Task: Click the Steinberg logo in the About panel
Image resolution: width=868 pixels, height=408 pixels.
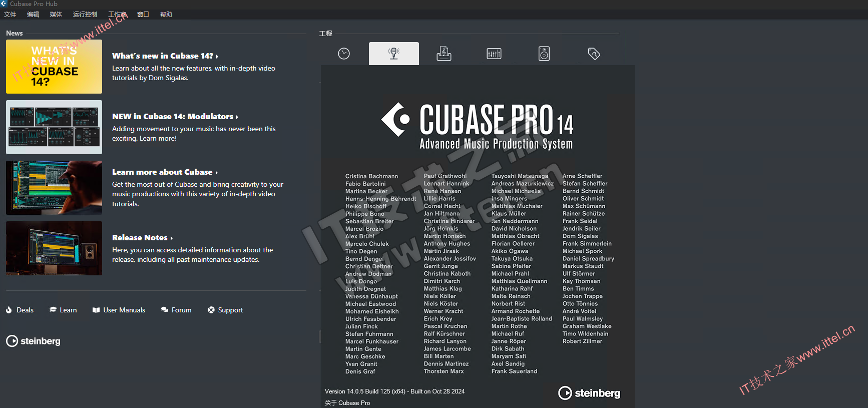Action: (x=589, y=393)
